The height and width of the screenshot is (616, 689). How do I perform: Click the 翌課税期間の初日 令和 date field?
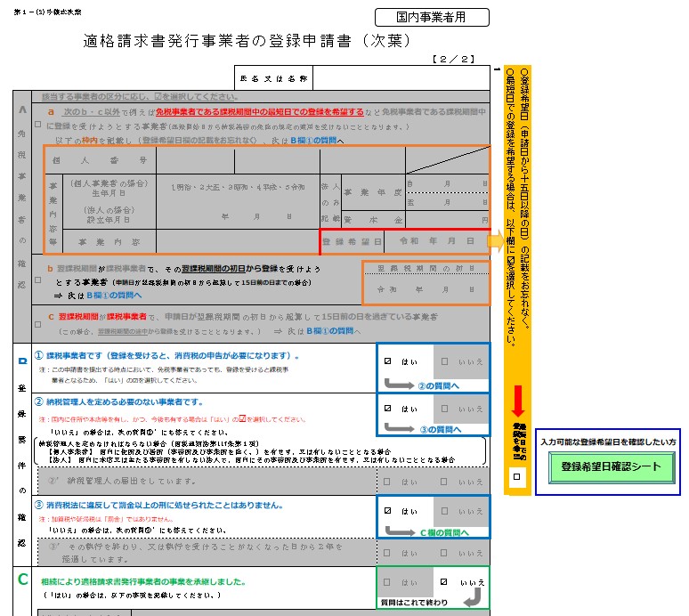pos(426,289)
